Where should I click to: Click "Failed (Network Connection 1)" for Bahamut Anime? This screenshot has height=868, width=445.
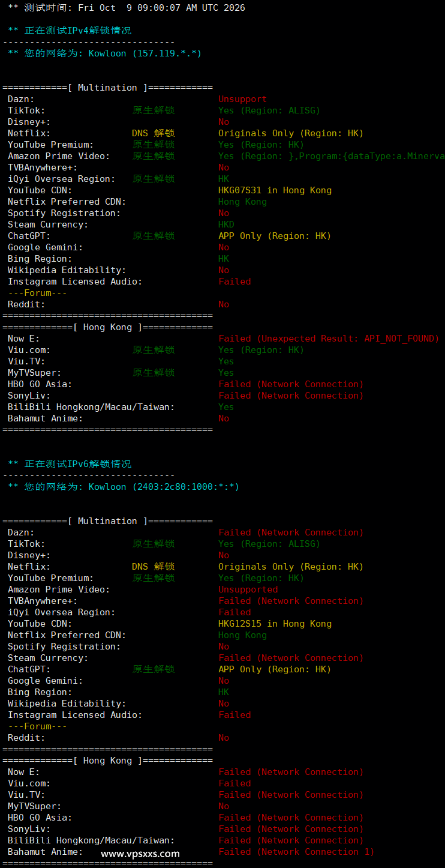pyautogui.click(x=296, y=852)
